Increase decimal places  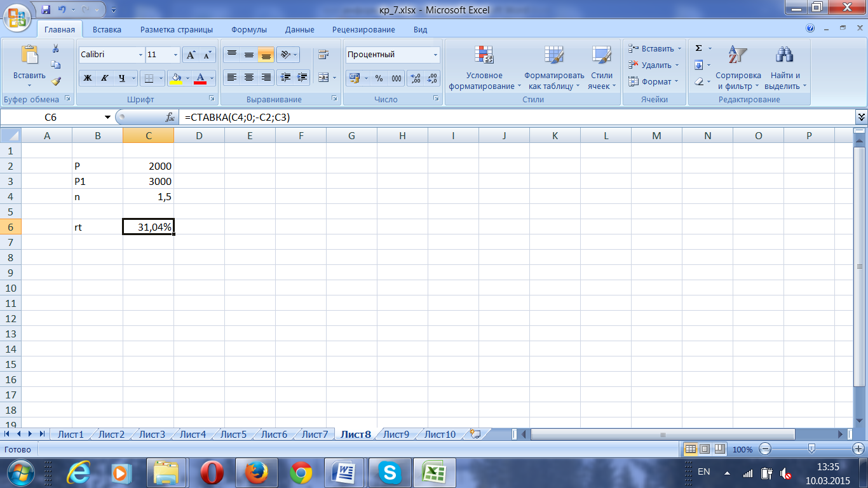pyautogui.click(x=416, y=78)
